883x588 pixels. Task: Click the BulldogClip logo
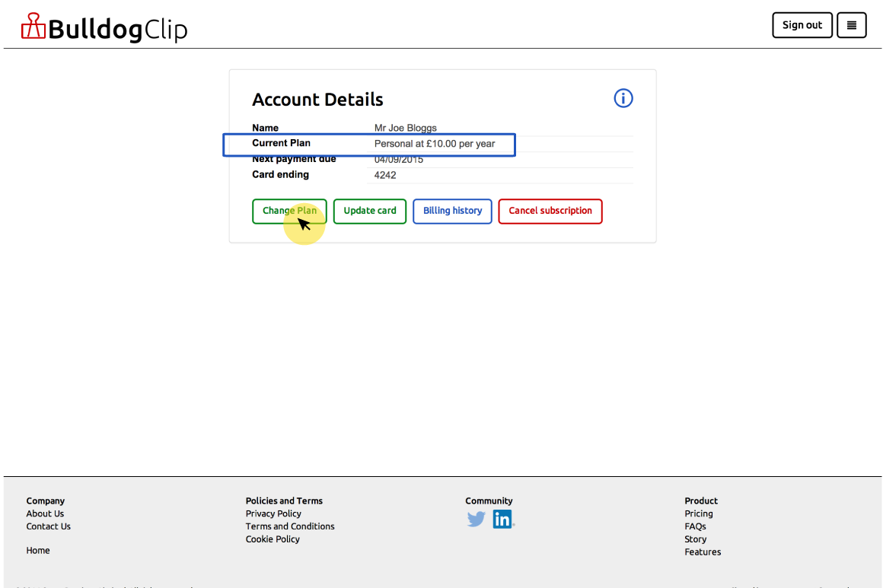pos(104,28)
